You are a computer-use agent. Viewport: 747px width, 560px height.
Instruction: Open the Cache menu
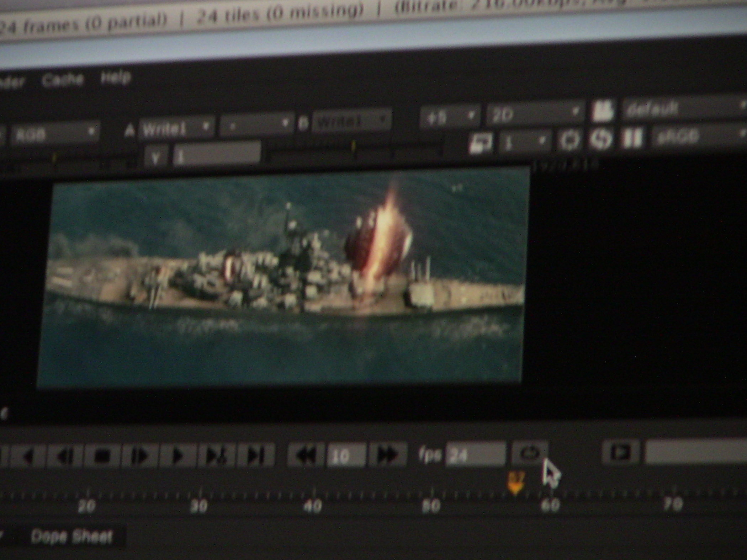pyautogui.click(x=63, y=80)
